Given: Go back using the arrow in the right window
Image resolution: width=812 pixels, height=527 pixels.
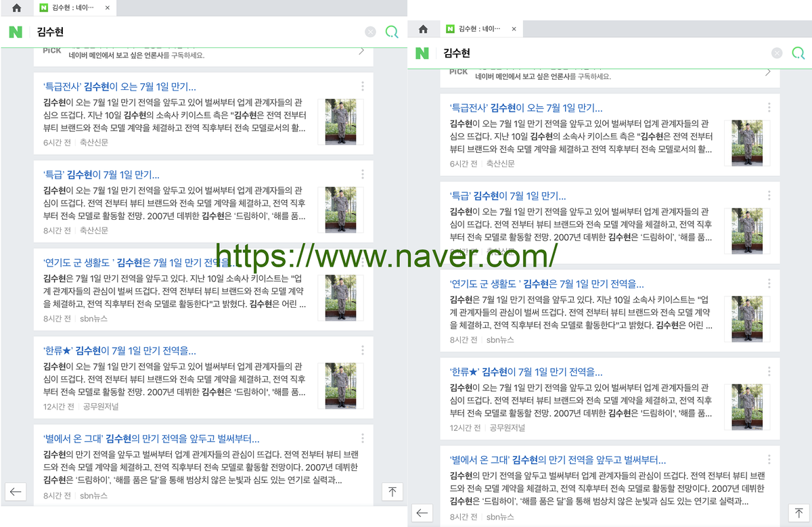Looking at the screenshot, I should [x=422, y=513].
